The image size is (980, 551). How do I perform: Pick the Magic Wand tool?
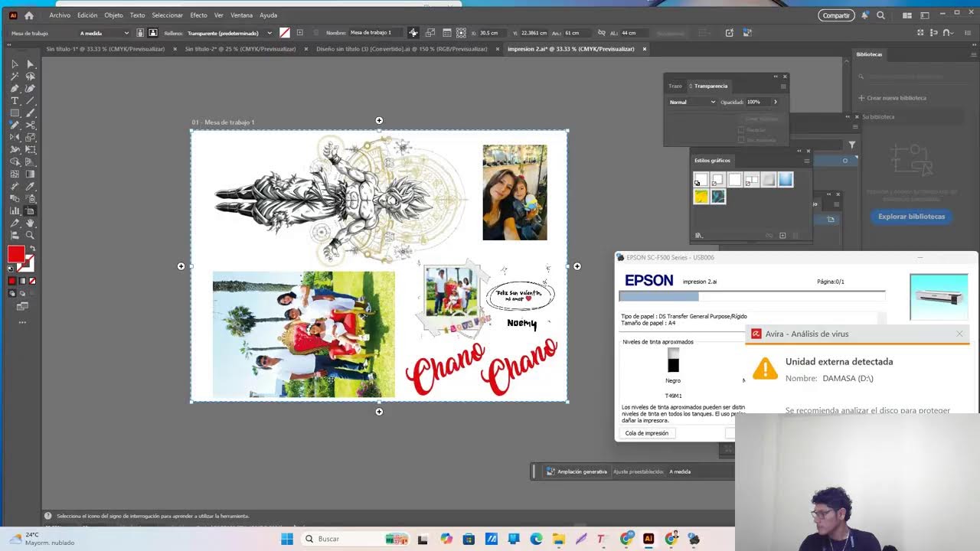[15, 77]
